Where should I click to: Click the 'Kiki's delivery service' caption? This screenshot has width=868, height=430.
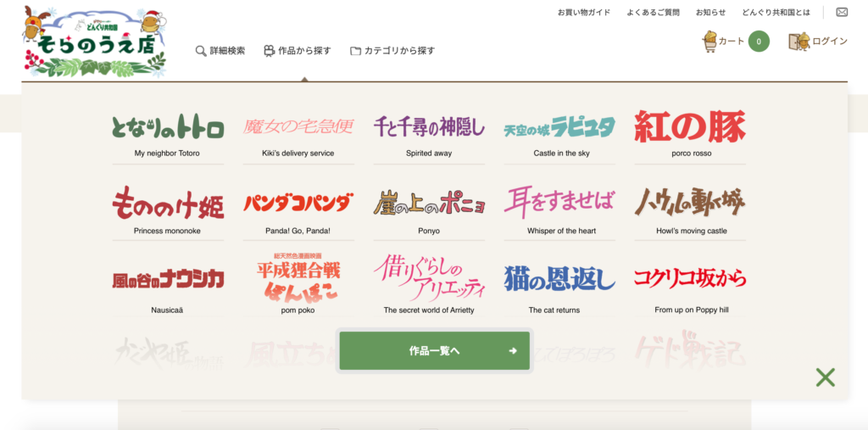(x=298, y=154)
